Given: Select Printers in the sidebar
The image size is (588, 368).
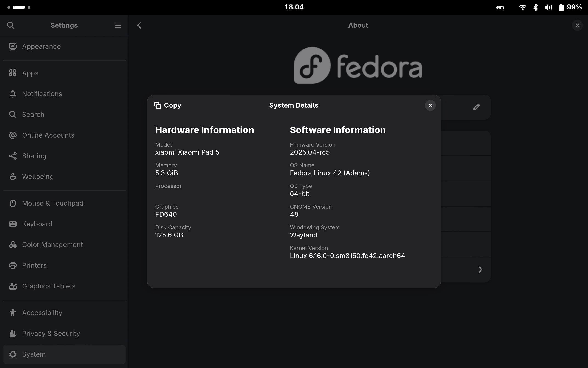Looking at the screenshot, I should point(64,265).
